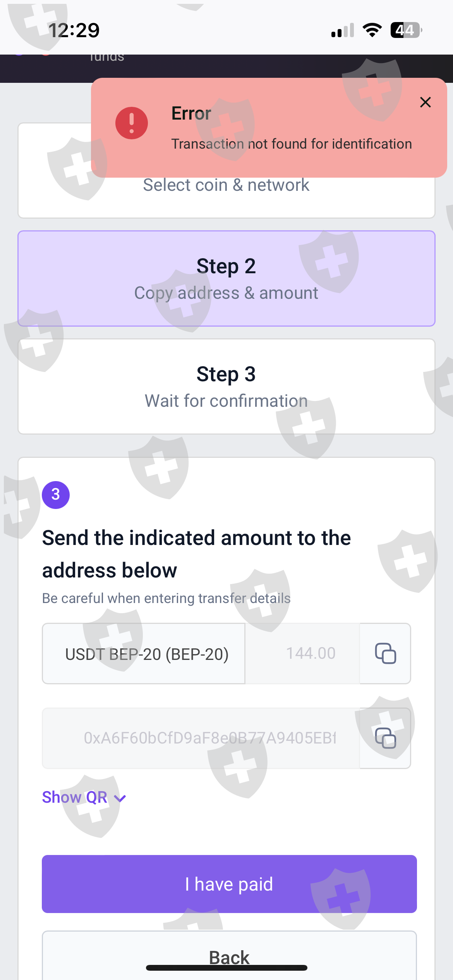
Task: Tap the battery level indicator
Action: click(406, 30)
